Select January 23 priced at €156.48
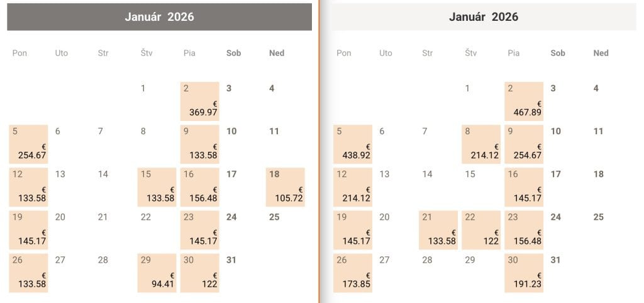The width and height of the screenshot is (644, 303). (x=524, y=230)
